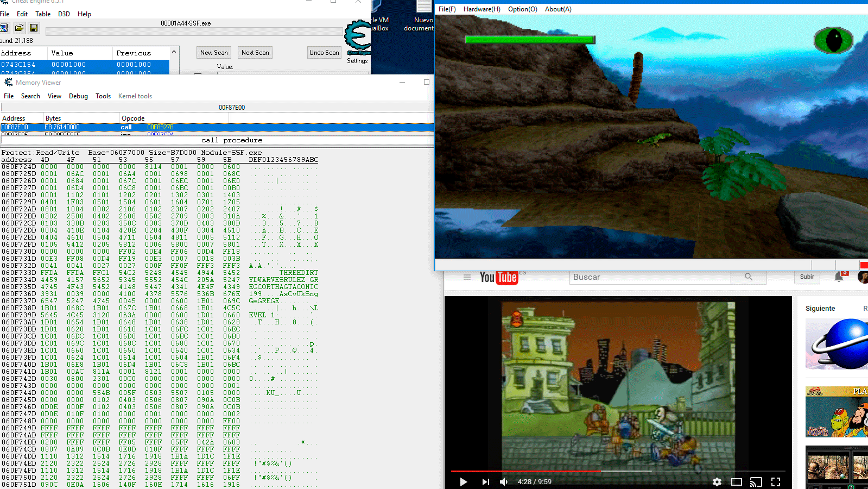Open Memory Viewer View menu
Screen dimensions: 868x489
[x=54, y=96]
